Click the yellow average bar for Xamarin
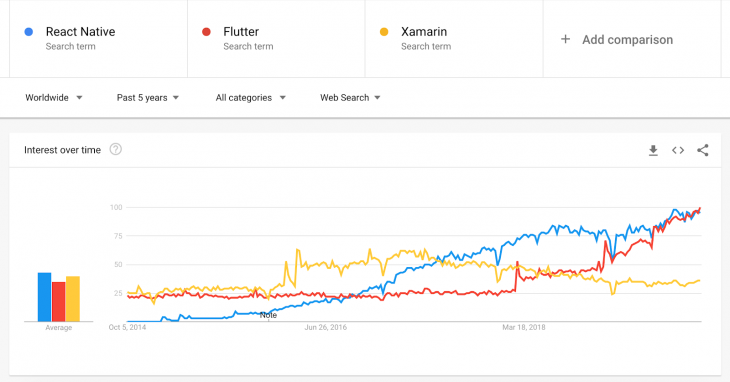Screen dimensions: 730x382 tap(73, 299)
